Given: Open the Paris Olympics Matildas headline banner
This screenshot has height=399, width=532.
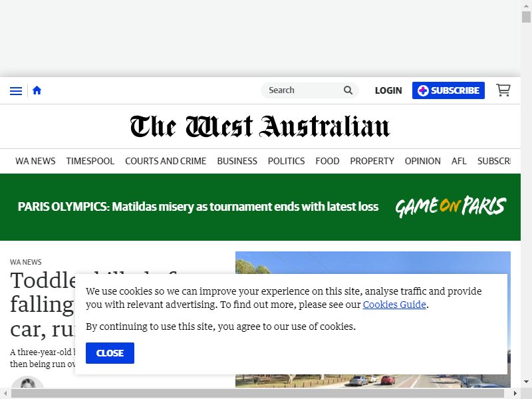Looking at the screenshot, I should tap(198, 207).
